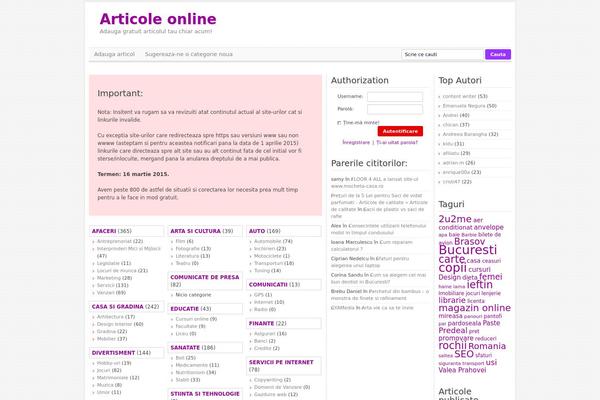The image size is (600, 400).
Task: Select the Predeal tag
Action: 453,331
